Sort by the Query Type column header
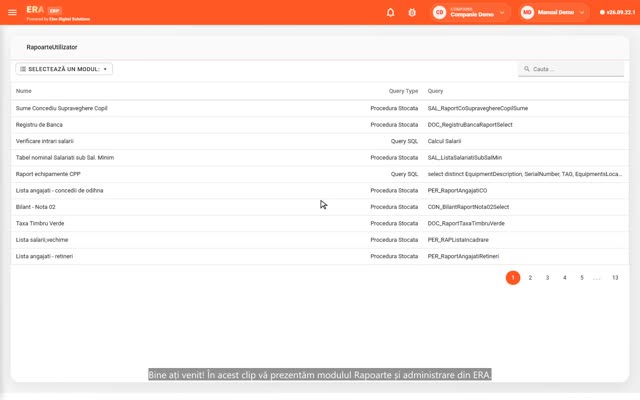The image size is (640, 400). tap(403, 91)
